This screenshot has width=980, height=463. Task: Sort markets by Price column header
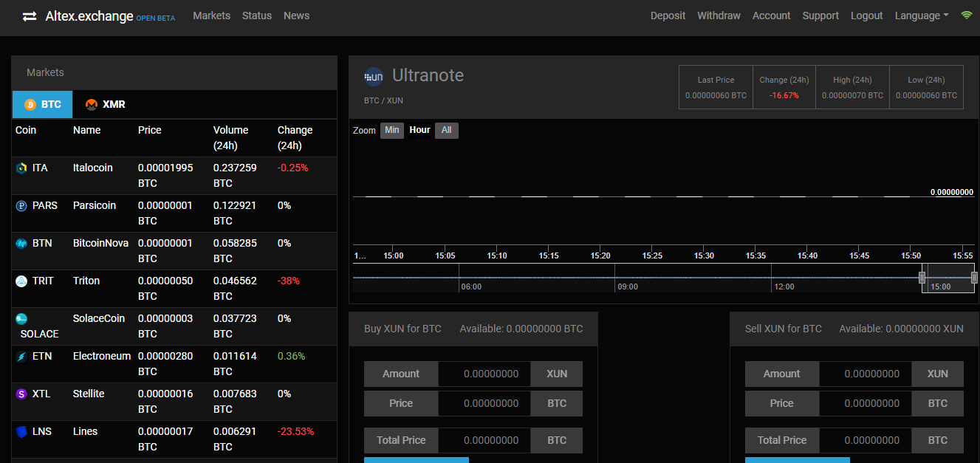[149, 130]
